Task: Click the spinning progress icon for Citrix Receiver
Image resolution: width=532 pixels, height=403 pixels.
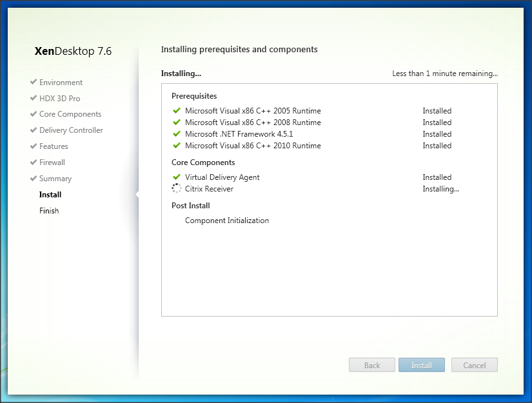Action: click(177, 189)
